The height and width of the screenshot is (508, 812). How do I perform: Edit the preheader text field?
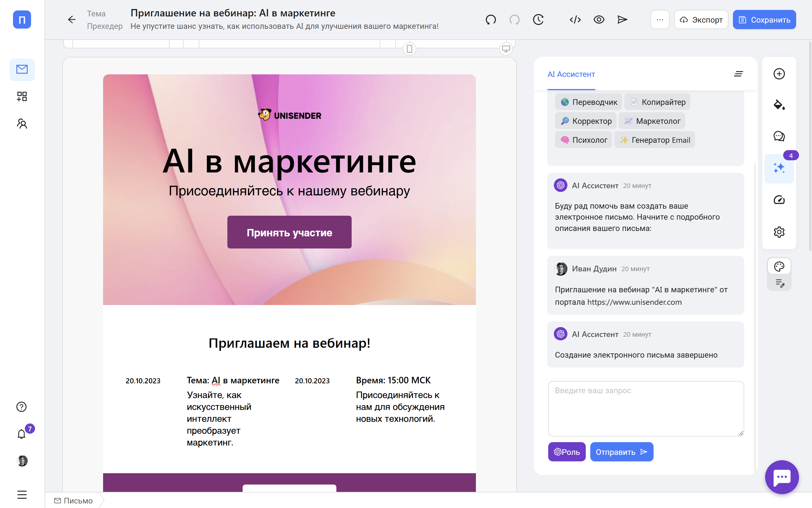[x=284, y=26]
